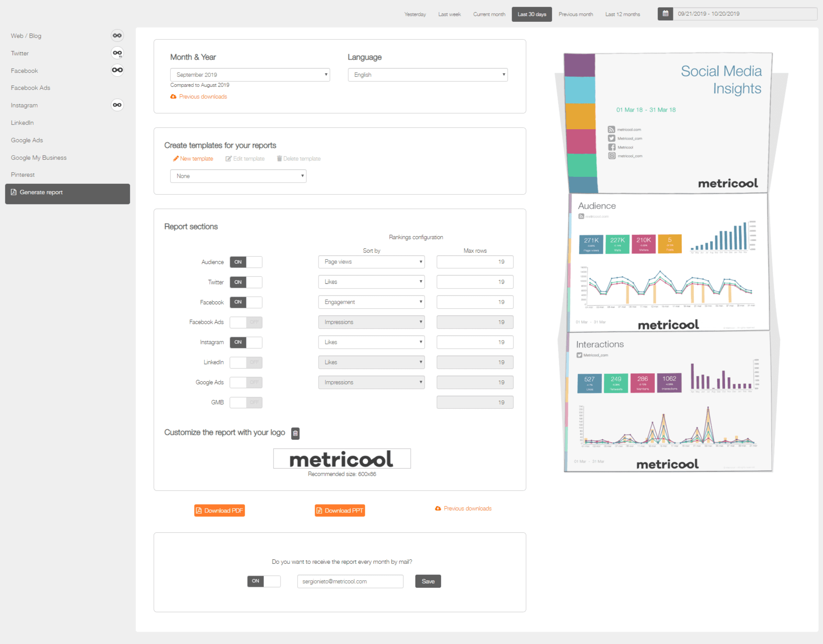Click the Delete template trash icon
823x644 pixels.
(x=279, y=158)
